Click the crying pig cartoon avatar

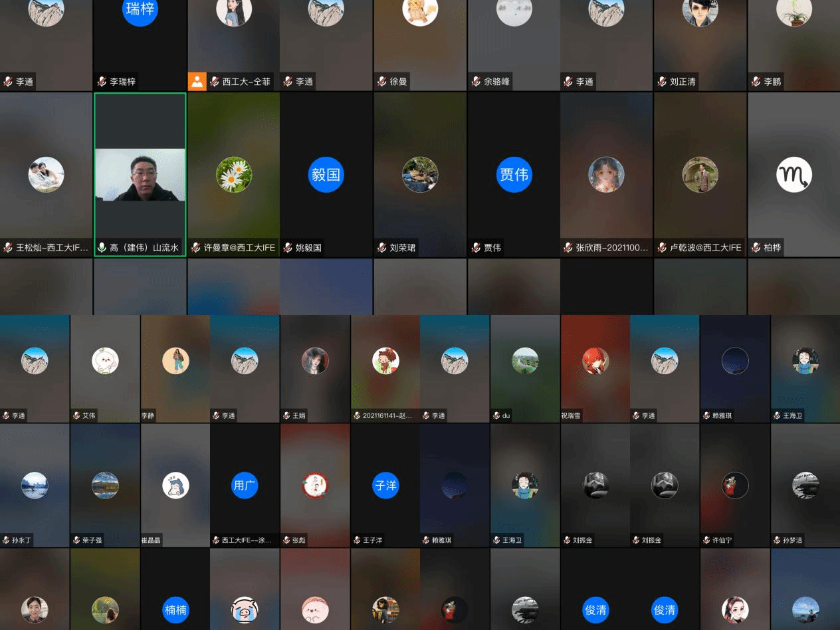tap(245, 609)
